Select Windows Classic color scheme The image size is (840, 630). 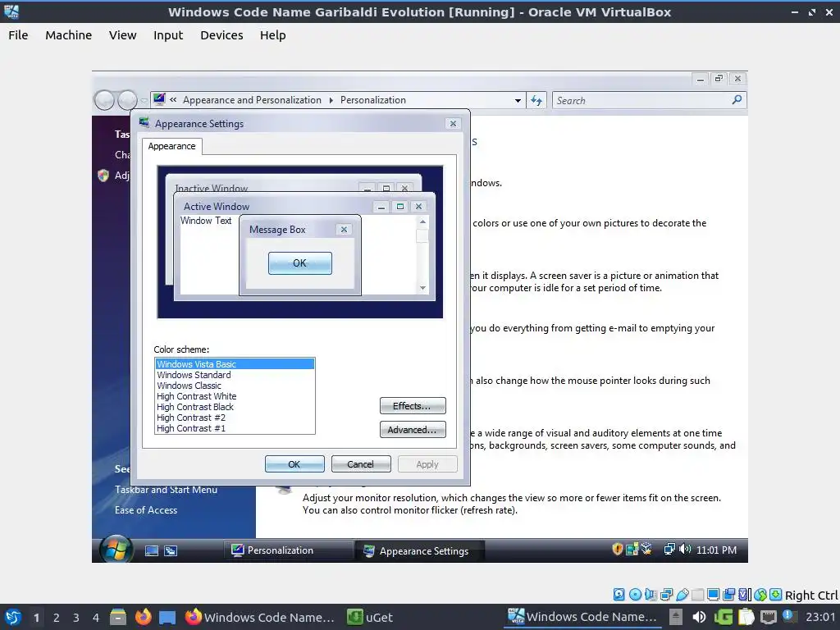tap(235, 386)
